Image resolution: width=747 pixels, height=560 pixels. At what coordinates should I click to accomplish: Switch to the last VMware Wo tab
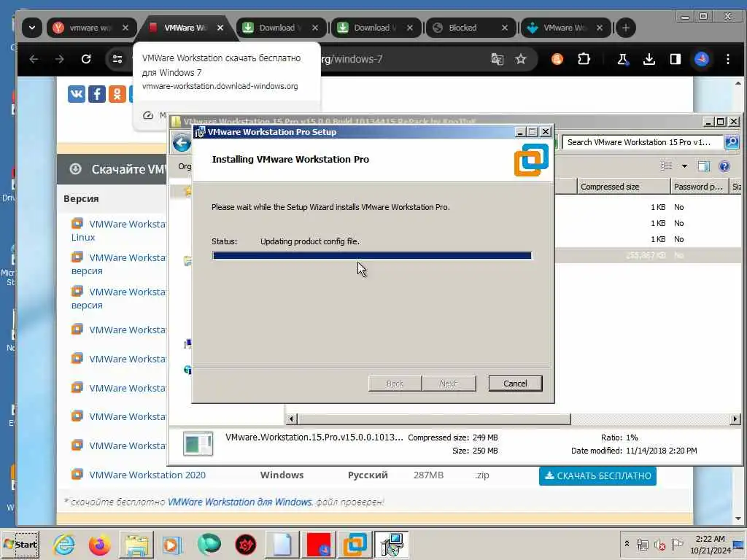[565, 28]
